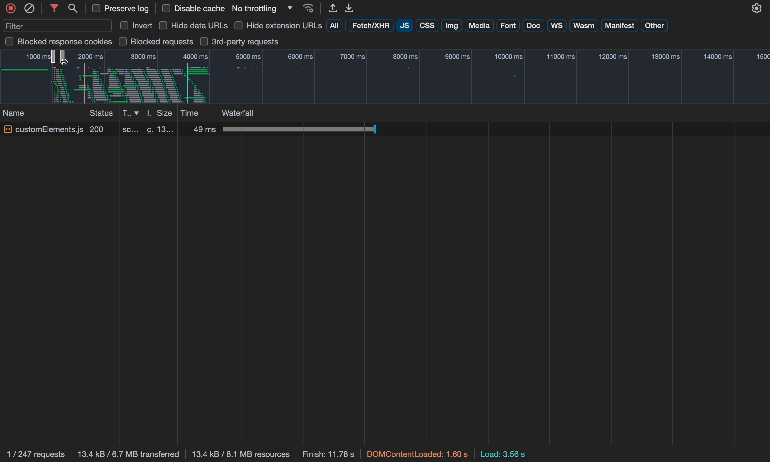Check the Disable cache option

click(166, 8)
